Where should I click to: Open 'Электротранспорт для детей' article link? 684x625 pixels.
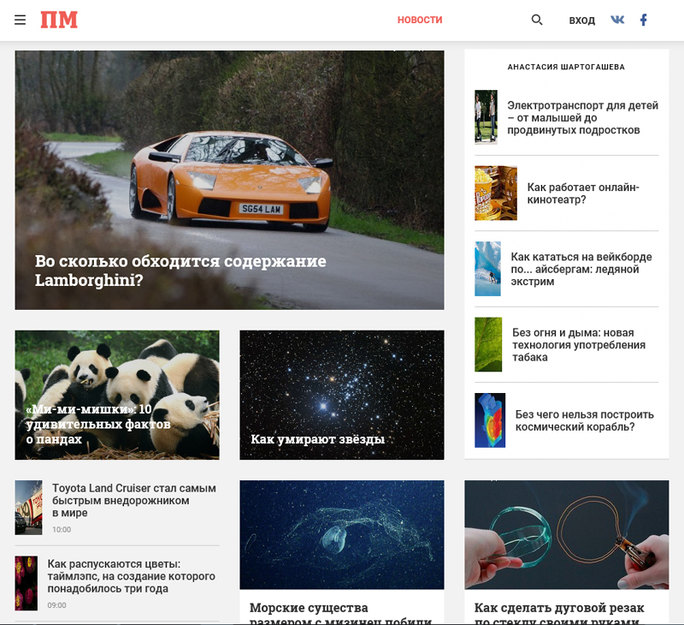click(583, 118)
